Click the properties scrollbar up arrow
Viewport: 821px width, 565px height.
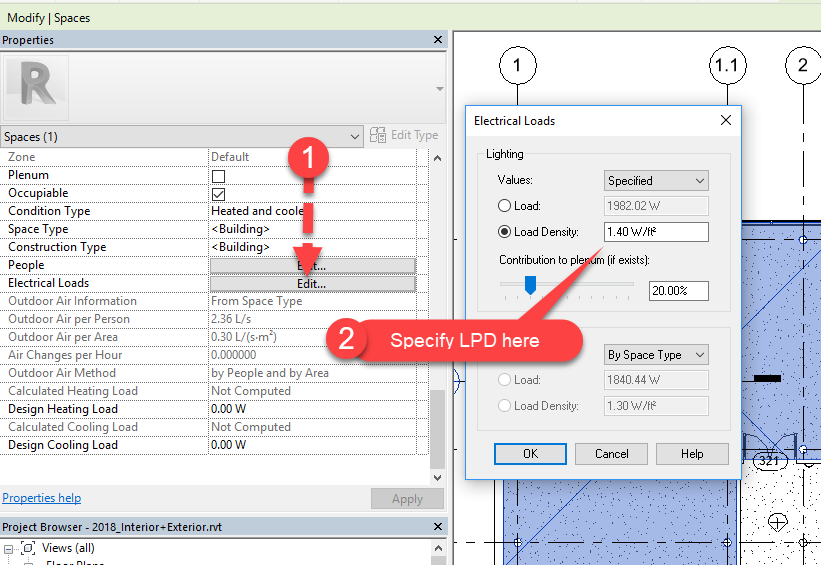click(438, 158)
